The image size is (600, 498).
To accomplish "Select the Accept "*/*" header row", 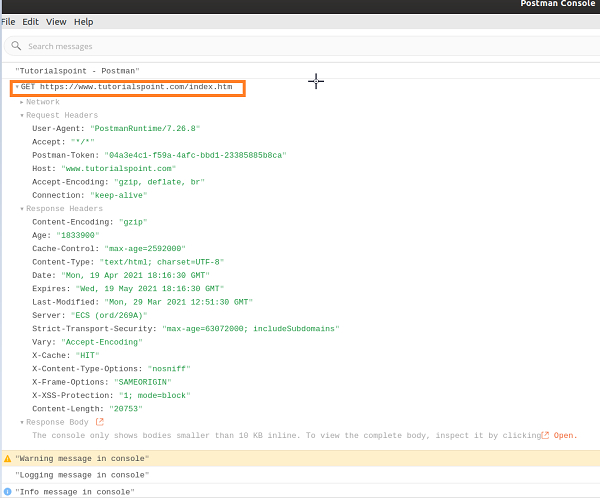I will (63, 142).
